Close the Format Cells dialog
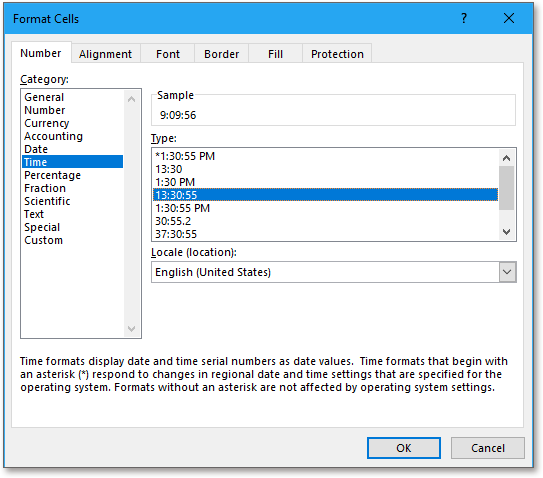 (509, 18)
